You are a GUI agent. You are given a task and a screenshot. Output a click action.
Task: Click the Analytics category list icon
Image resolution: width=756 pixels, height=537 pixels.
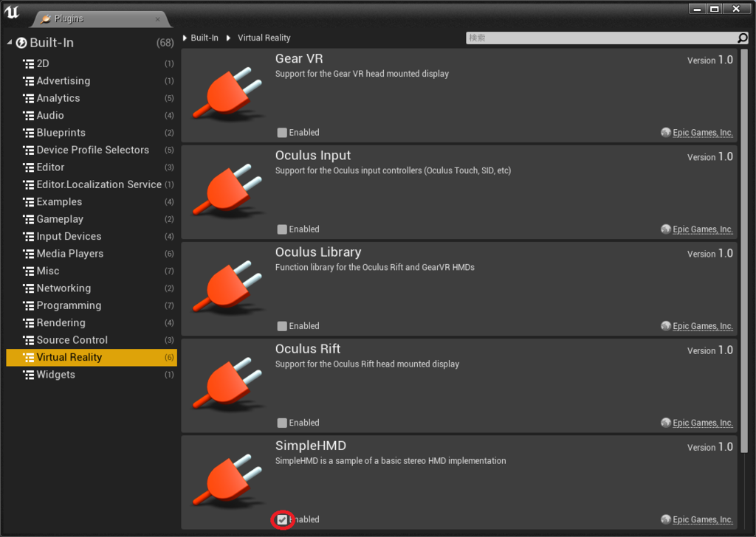pos(29,98)
